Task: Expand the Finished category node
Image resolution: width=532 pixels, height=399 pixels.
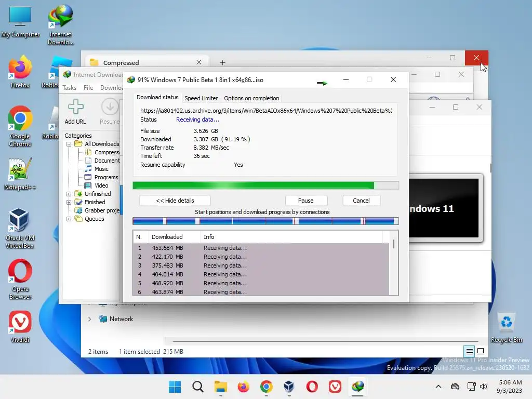Action: click(x=69, y=202)
